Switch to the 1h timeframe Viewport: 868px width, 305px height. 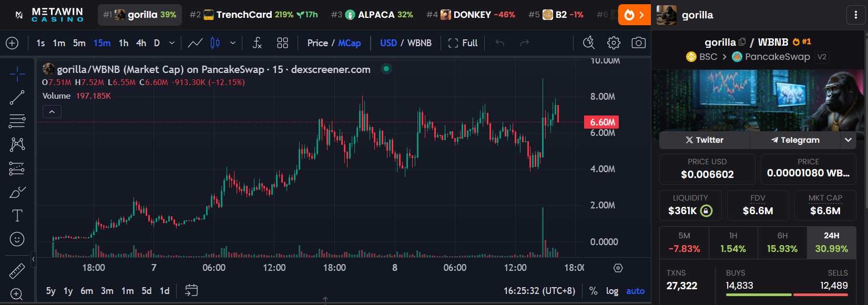coord(124,43)
